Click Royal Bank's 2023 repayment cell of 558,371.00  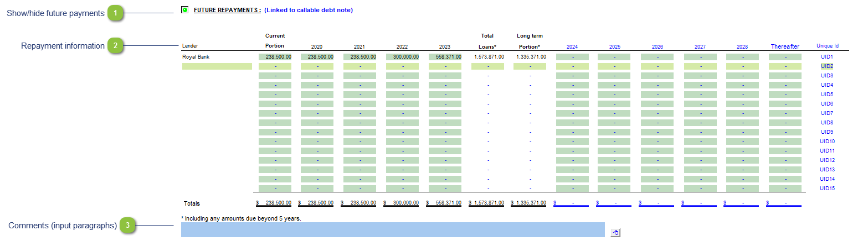coord(445,57)
